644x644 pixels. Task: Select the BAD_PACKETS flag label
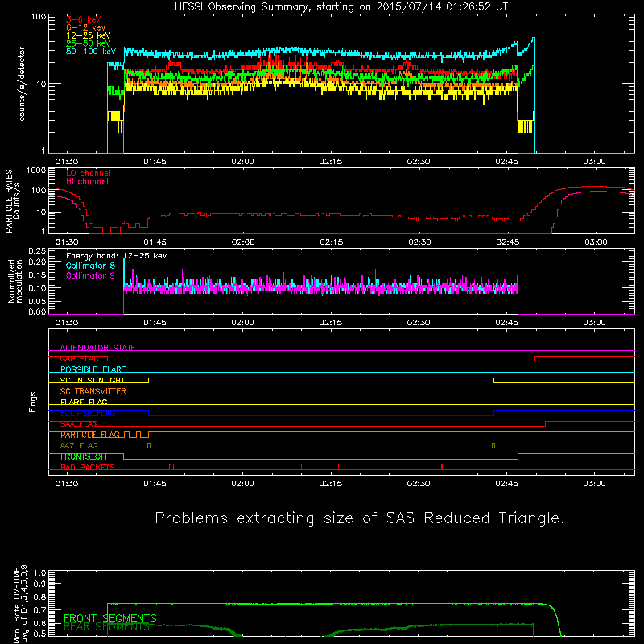click(88, 468)
